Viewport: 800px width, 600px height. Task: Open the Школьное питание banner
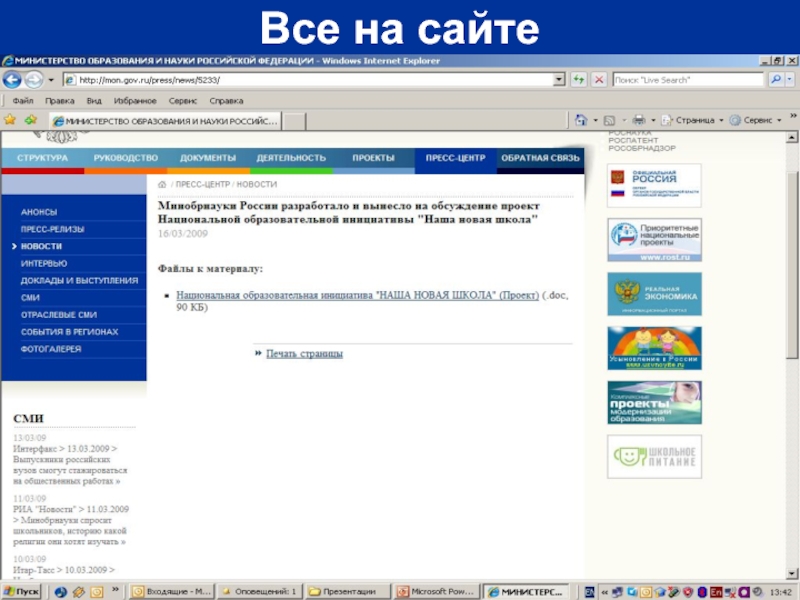(x=654, y=457)
